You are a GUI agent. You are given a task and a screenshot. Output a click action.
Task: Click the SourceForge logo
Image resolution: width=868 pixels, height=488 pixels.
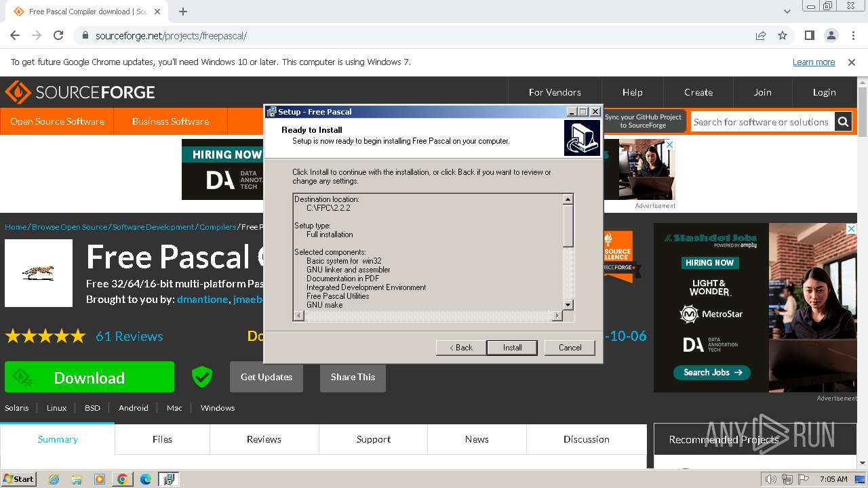click(80, 92)
